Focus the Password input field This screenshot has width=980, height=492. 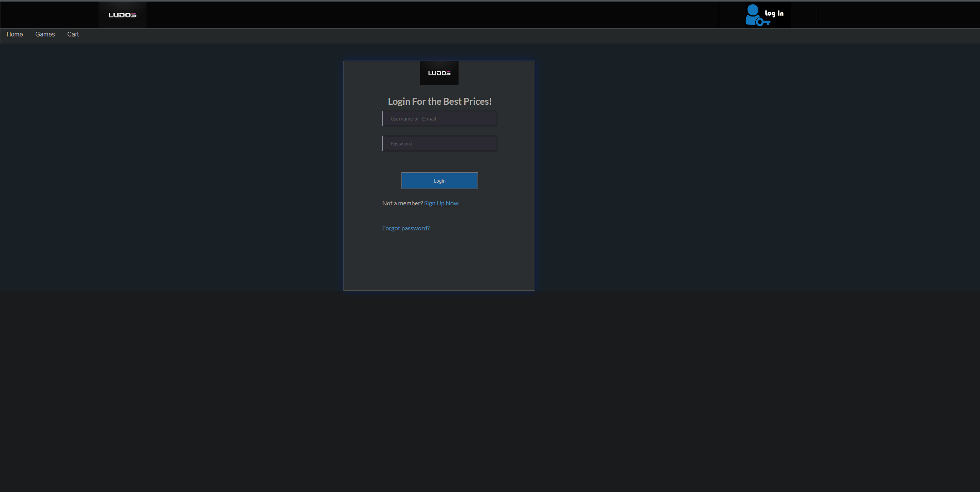439,144
